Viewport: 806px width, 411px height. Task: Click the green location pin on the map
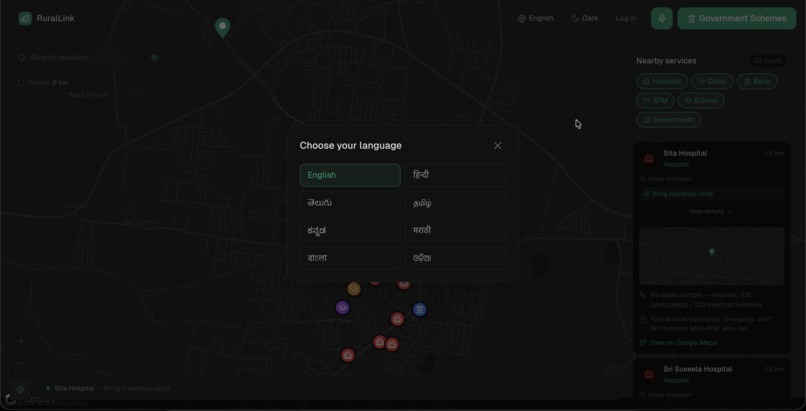(222, 28)
